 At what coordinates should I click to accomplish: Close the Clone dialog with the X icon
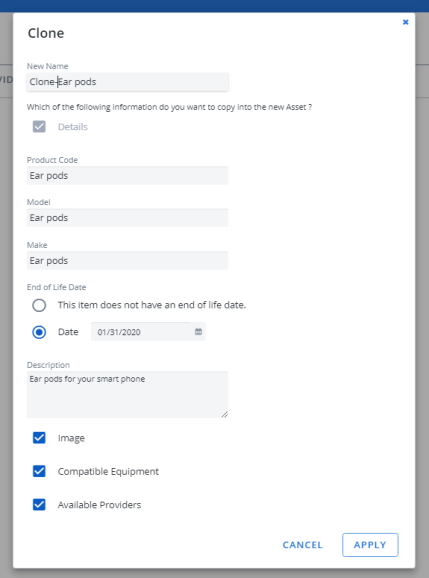point(405,22)
